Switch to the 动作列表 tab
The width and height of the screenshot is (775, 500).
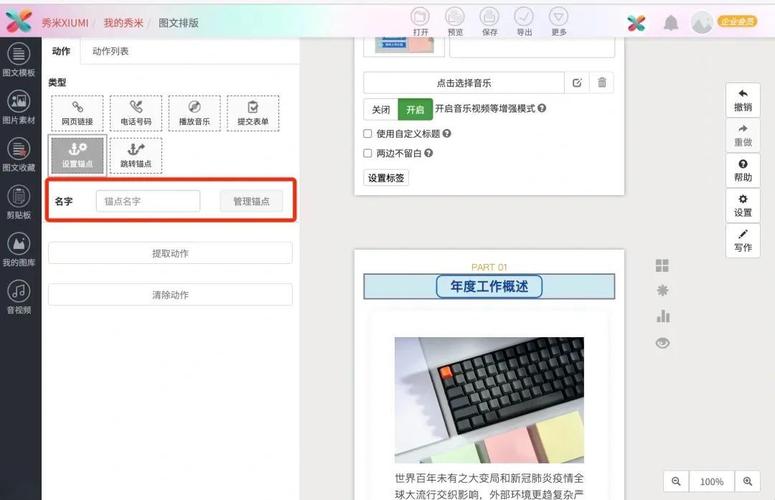pos(110,51)
